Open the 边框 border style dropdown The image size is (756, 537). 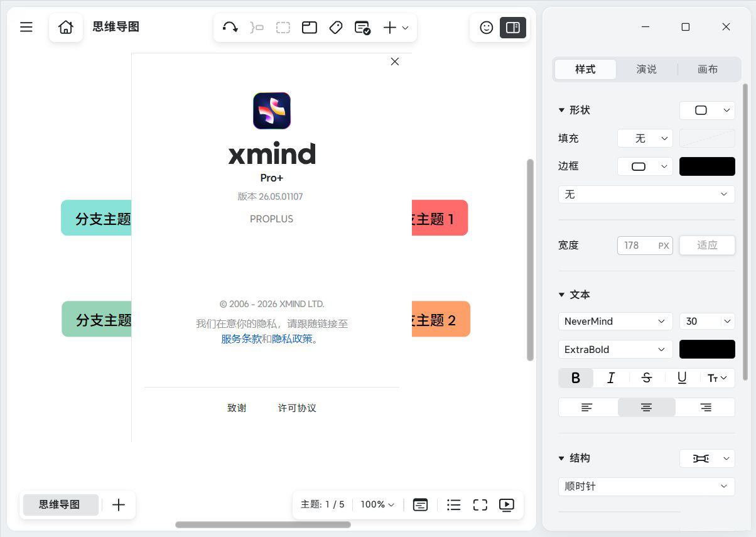[x=645, y=166]
